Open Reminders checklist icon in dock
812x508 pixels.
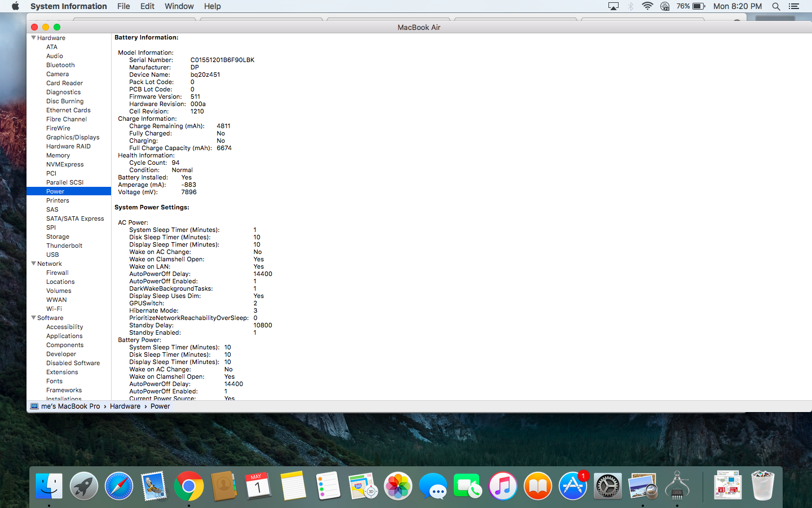328,485
